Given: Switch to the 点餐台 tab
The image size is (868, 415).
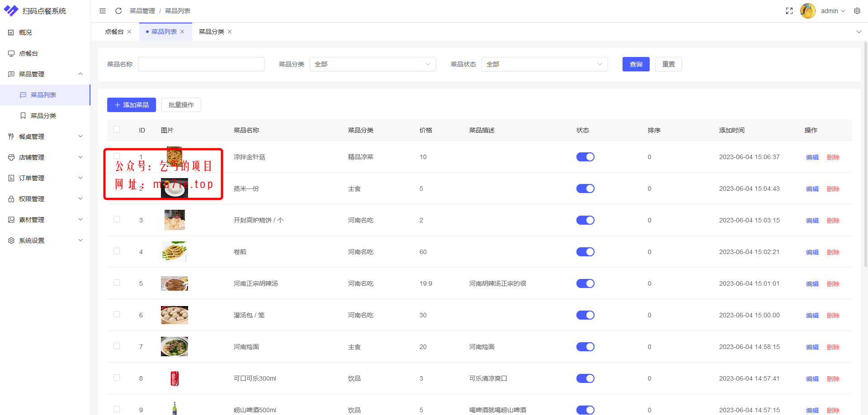Looking at the screenshot, I should pos(114,32).
